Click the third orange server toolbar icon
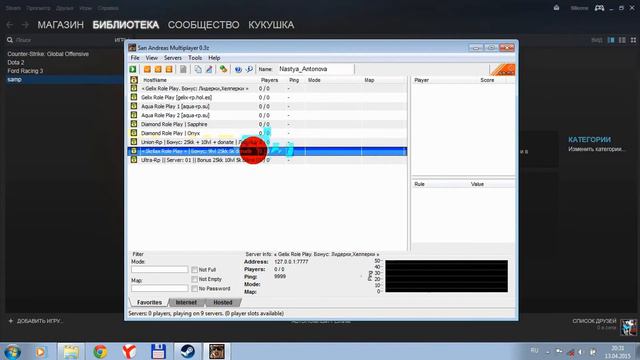Image resolution: width=640 pixels, height=360 pixels. click(169, 69)
